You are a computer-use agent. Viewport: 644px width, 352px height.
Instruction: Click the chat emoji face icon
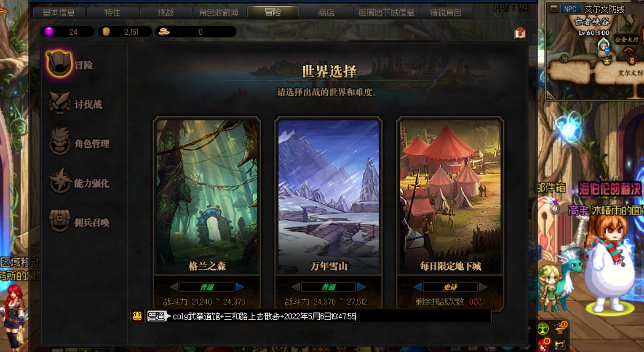(x=137, y=316)
